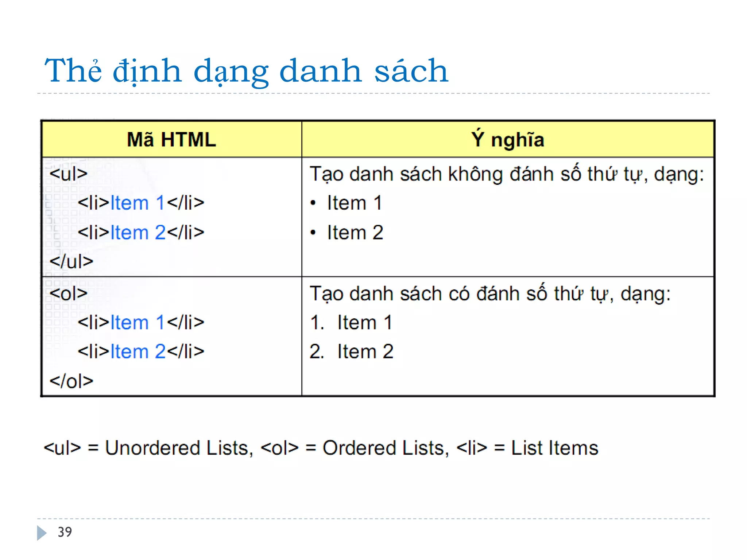
Task: Click '<ol> = Ordered Lists' footnote text
Action: [x=353, y=448]
